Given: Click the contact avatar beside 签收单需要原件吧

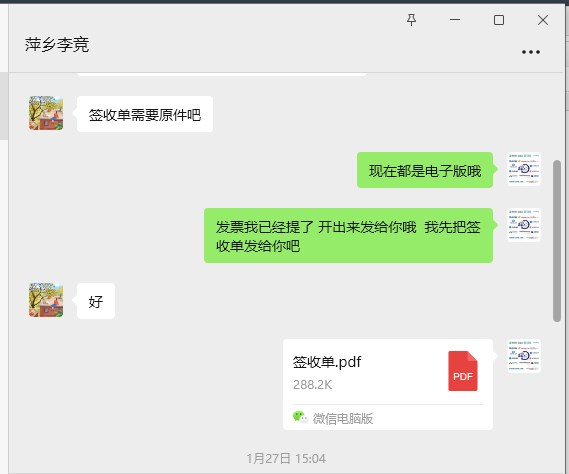Looking at the screenshot, I should pyautogui.click(x=46, y=113).
